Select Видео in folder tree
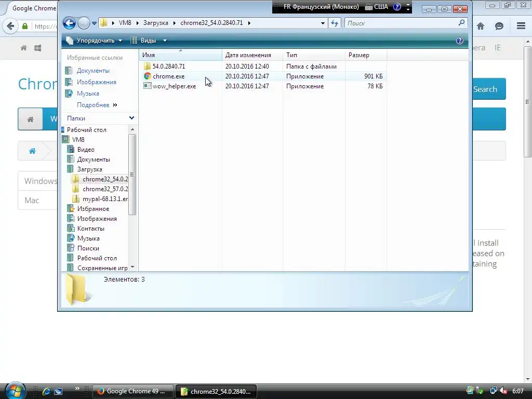This screenshot has width=532, height=399. [x=86, y=149]
